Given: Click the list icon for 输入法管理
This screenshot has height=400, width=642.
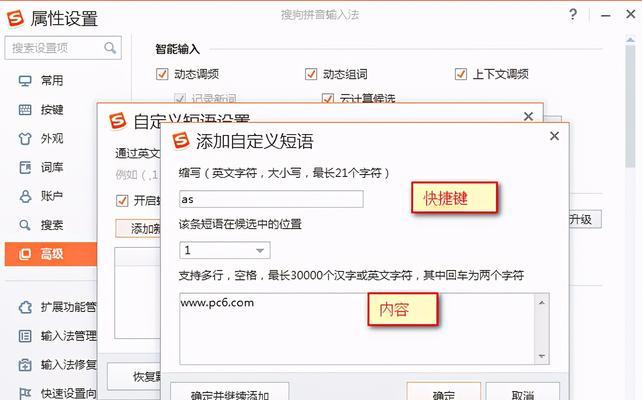Looking at the screenshot, I should (25, 336).
